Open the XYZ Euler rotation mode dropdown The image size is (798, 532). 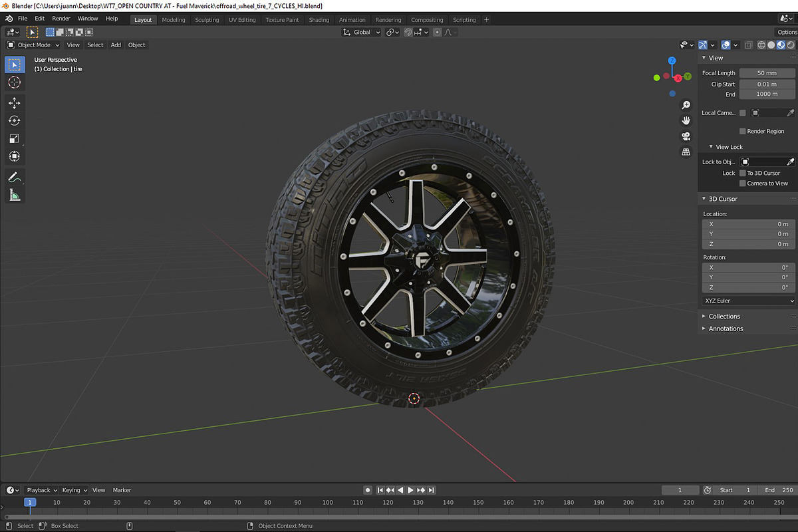point(749,301)
